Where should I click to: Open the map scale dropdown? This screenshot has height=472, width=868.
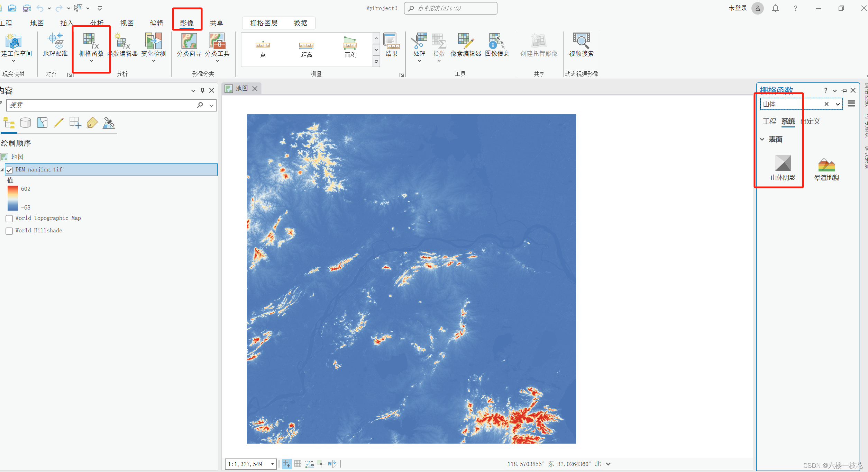point(272,464)
